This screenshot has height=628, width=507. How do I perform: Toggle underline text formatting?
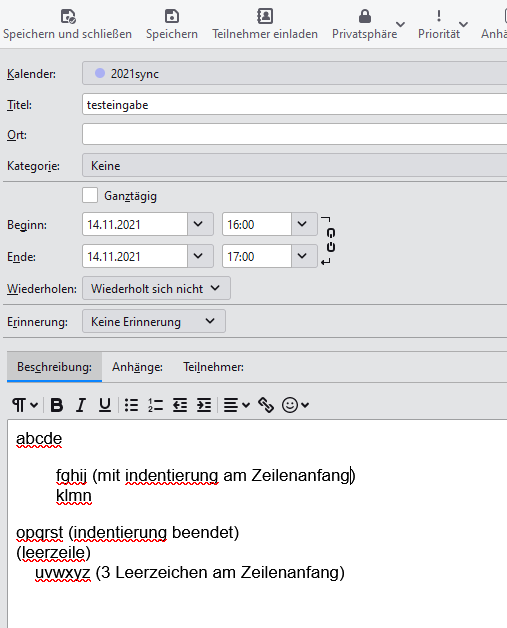(x=105, y=405)
